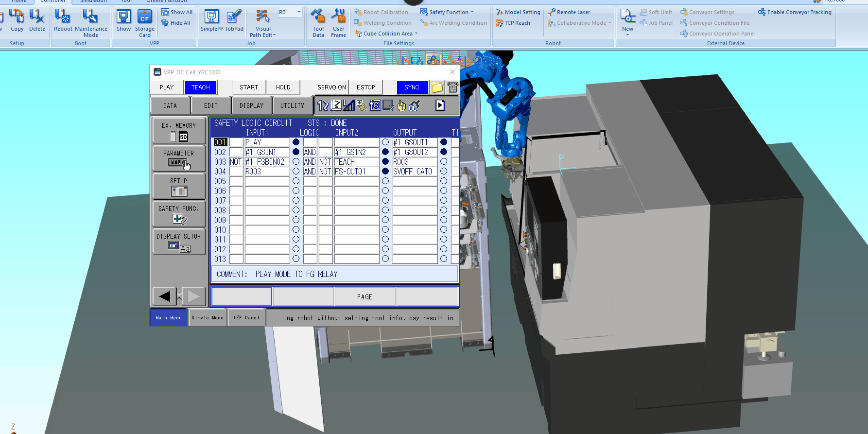Toggle SERVO ON in the pendant

click(x=331, y=87)
